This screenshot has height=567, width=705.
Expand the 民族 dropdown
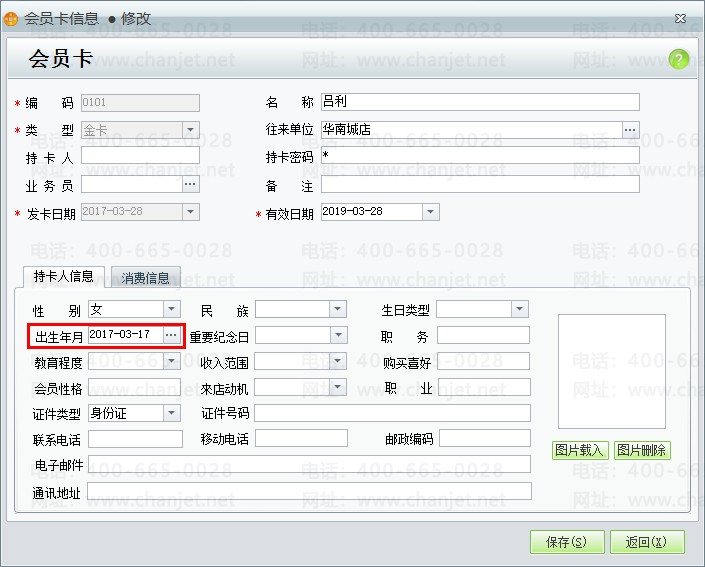tap(337, 310)
